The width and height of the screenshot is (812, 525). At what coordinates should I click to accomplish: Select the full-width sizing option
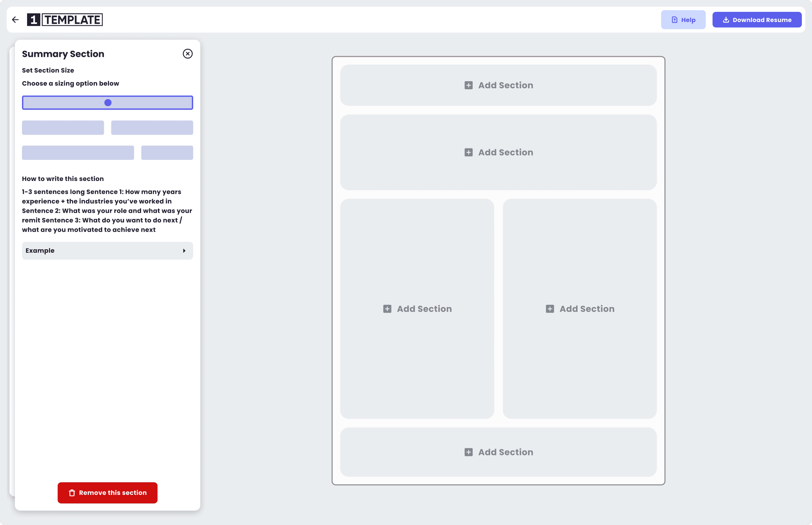(108, 102)
